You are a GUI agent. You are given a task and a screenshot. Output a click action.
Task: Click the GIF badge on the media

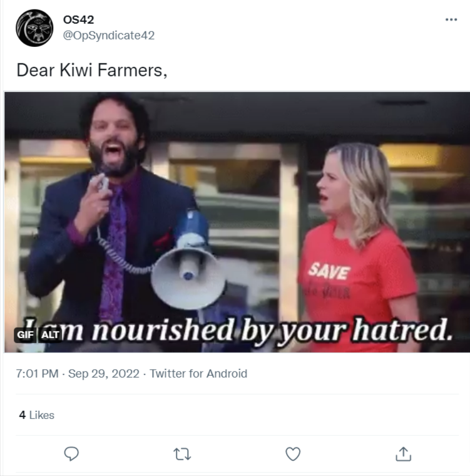tap(25, 334)
